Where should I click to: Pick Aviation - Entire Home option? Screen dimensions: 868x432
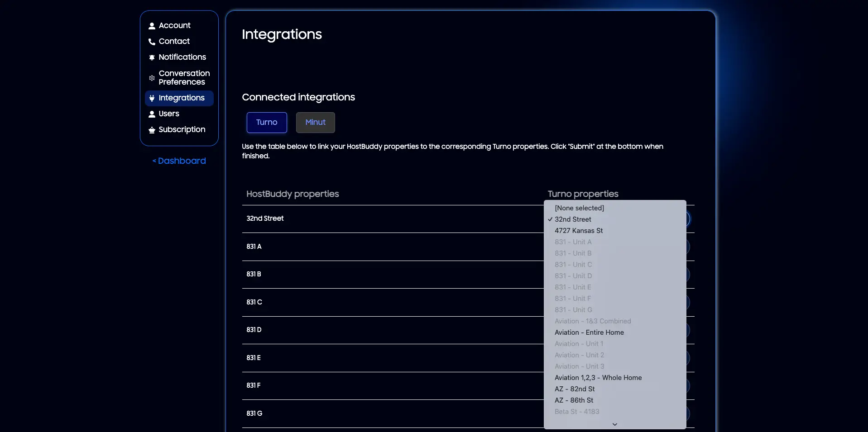pyautogui.click(x=615, y=332)
